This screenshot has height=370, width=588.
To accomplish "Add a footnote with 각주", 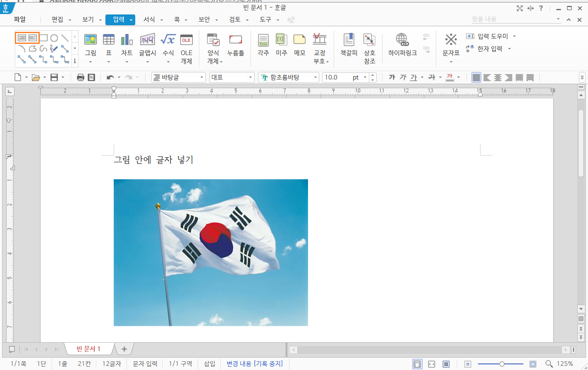I will 263,44.
